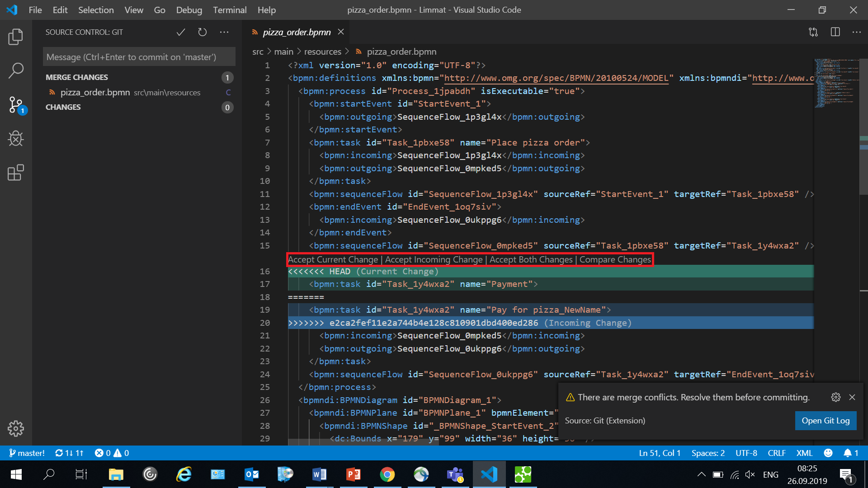Click the source control refresh icon

click(x=202, y=32)
